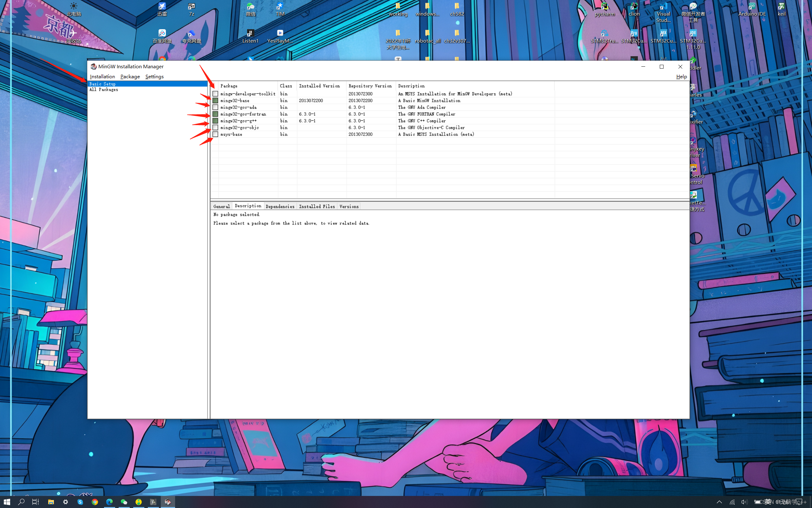Open the ch582 folder on desktop
This screenshot has width=812, height=508.
457,10
